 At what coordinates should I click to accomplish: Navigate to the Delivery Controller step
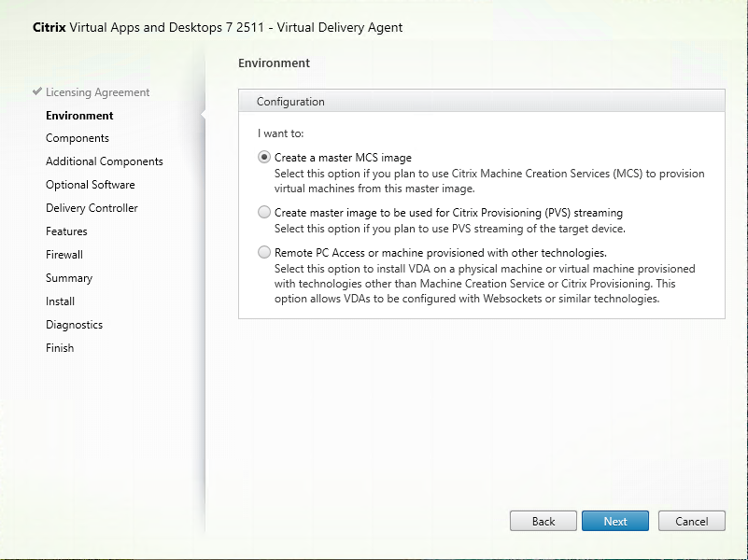click(x=92, y=208)
